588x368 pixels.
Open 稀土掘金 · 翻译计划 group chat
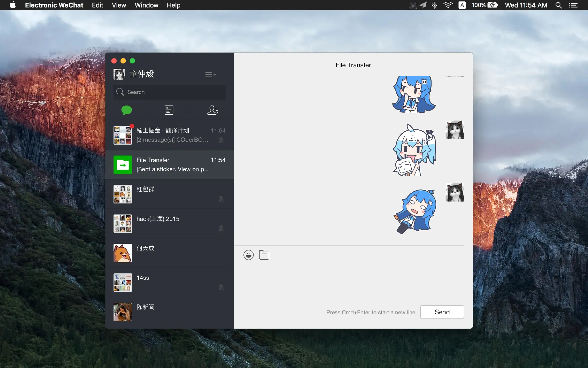(x=170, y=135)
